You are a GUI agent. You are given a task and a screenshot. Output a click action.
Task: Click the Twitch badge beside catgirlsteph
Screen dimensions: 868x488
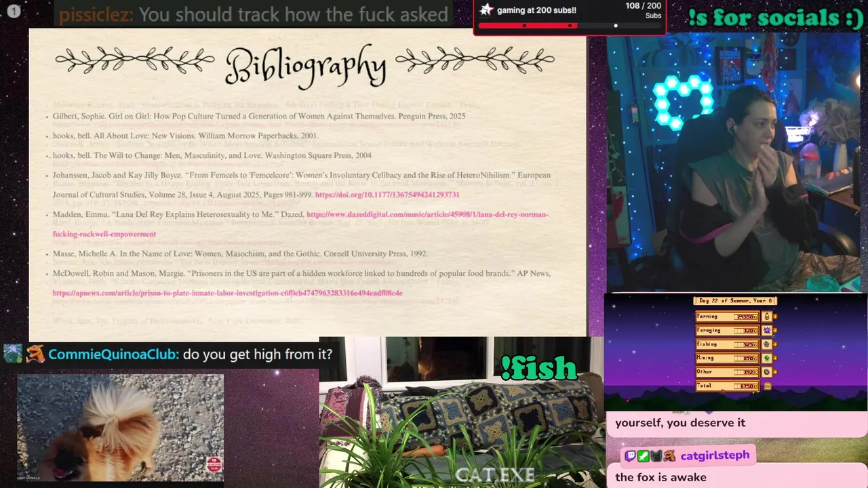(630, 456)
